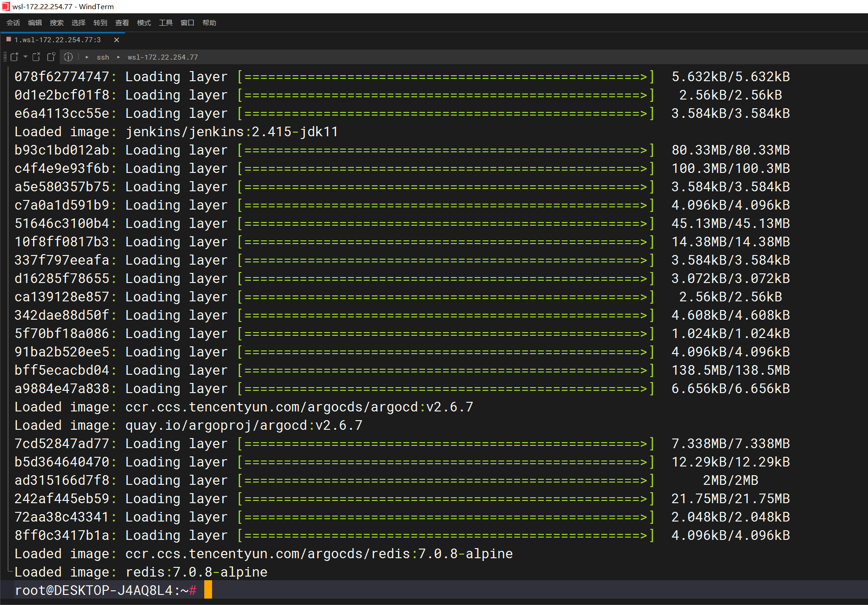
Task: Click layer ID '51646c3100b4'
Action: [62, 223]
